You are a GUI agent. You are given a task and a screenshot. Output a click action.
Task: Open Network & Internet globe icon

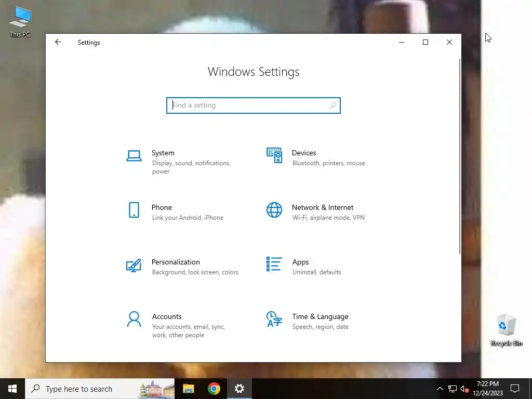click(274, 210)
